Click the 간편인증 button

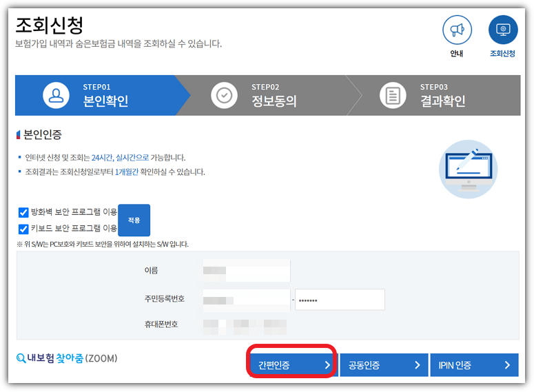[292, 365]
